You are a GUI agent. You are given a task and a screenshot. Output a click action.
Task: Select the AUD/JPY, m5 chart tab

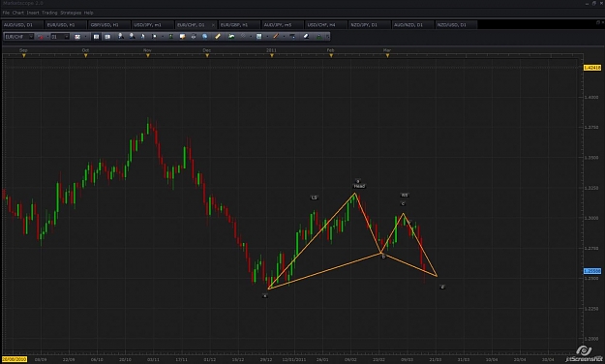282,25
